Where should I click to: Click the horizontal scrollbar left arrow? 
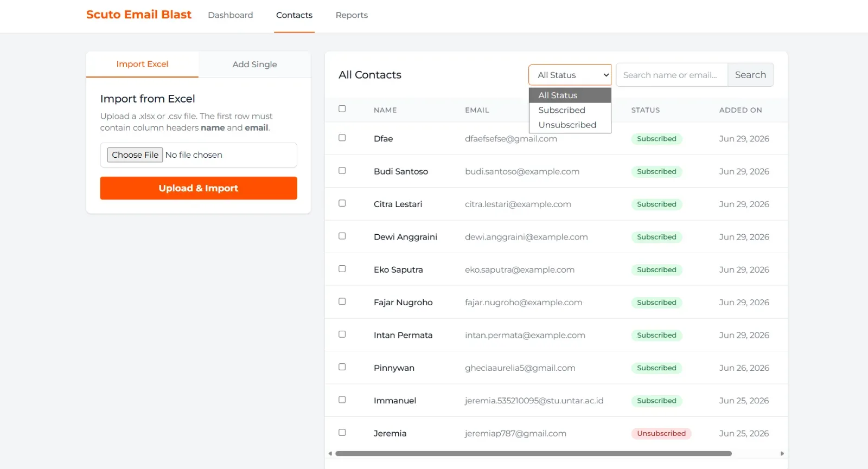(x=330, y=454)
